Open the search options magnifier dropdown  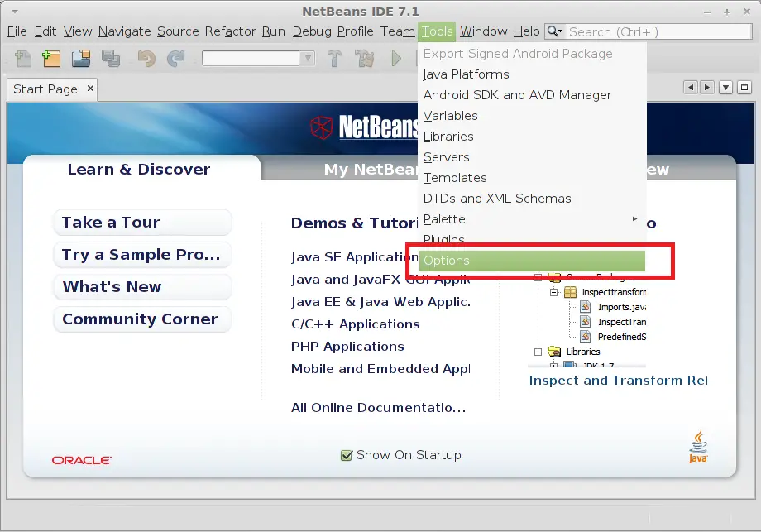(x=555, y=31)
